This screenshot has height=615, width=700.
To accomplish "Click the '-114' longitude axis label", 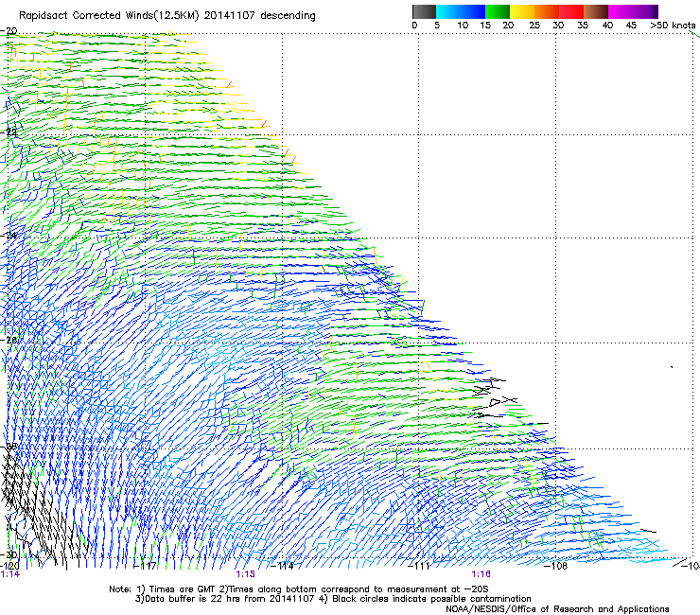I will coord(282,566).
